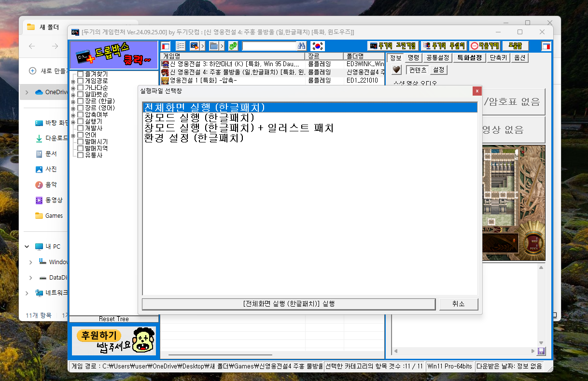The width and height of the screenshot is (588, 381).
Task: Check the 알파벳순 checkbox
Action: pyautogui.click(x=81, y=94)
